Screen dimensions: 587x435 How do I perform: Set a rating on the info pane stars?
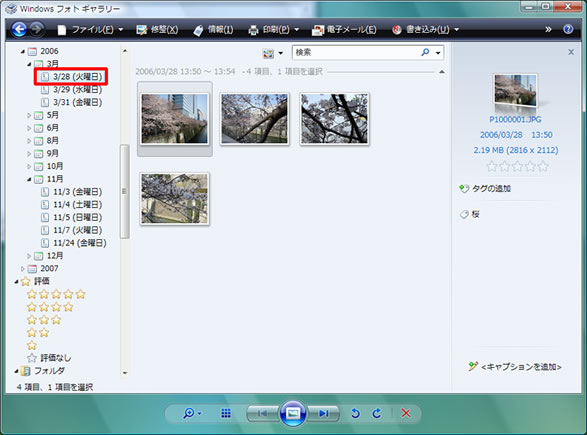tap(517, 166)
